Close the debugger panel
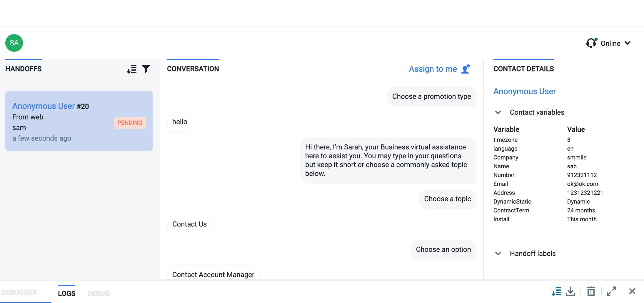 [632, 292]
